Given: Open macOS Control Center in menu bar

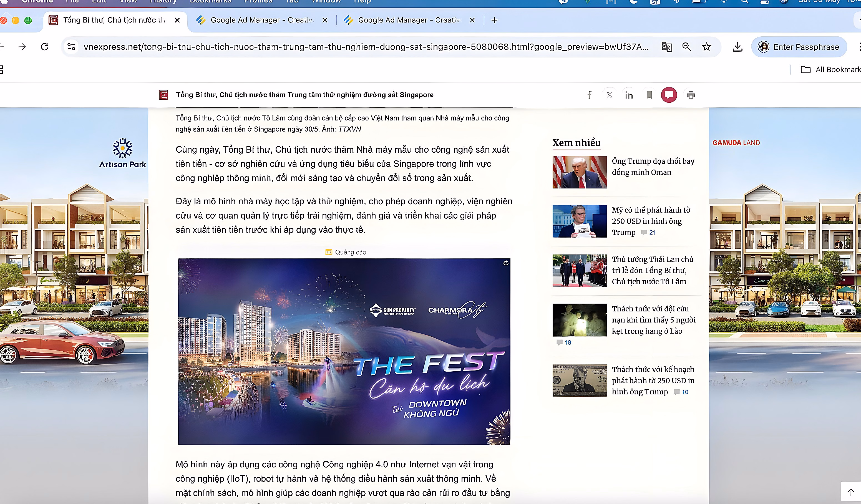Looking at the screenshot, I should click(x=765, y=2).
